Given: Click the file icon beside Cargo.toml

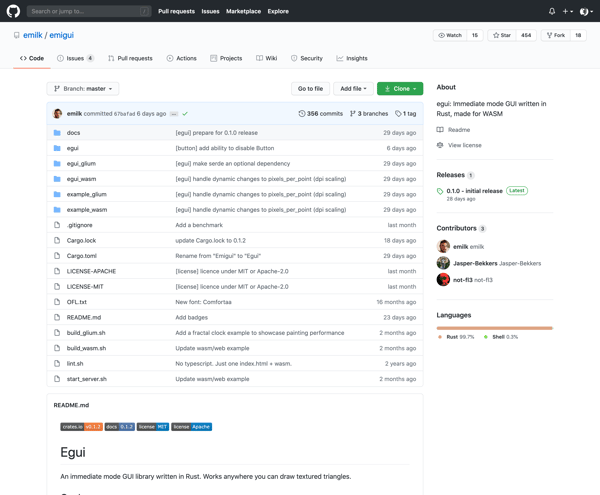Looking at the screenshot, I should tap(57, 256).
